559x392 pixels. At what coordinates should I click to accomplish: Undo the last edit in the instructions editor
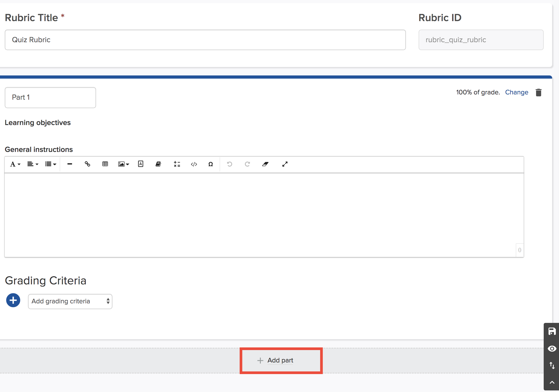(229, 164)
